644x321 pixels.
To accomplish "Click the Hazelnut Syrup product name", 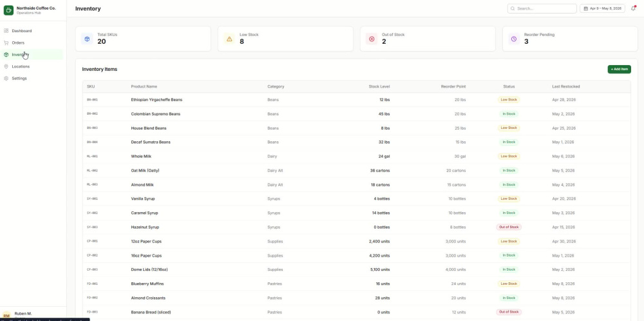I will click(145, 228).
